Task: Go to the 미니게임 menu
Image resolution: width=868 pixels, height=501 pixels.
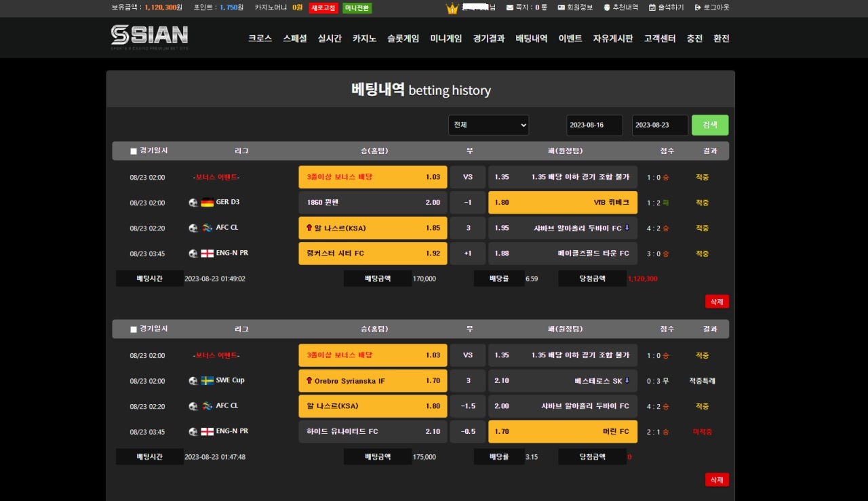Action: click(446, 39)
